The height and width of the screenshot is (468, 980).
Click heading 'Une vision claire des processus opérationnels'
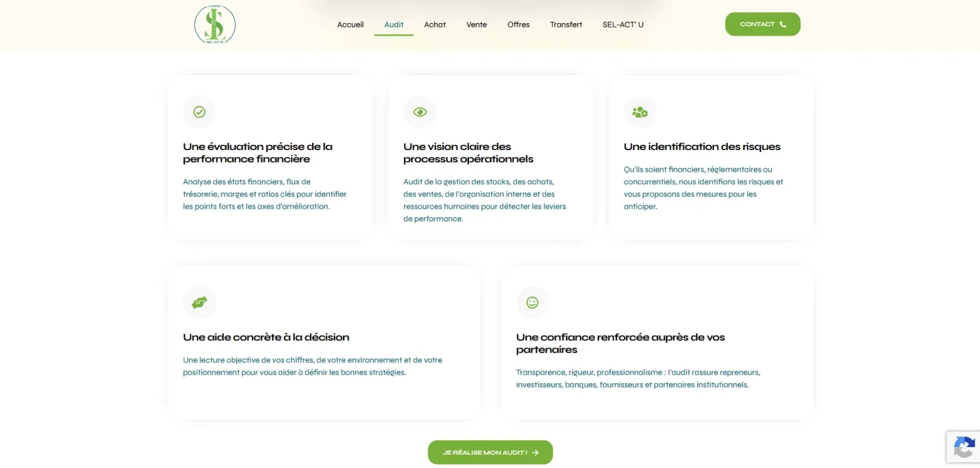click(468, 153)
